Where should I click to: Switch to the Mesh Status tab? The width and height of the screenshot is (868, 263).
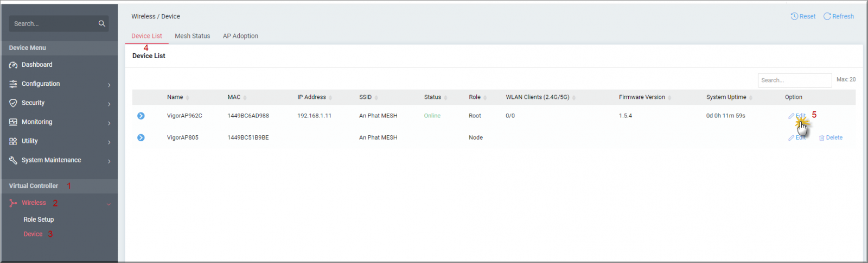(x=192, y=36)
